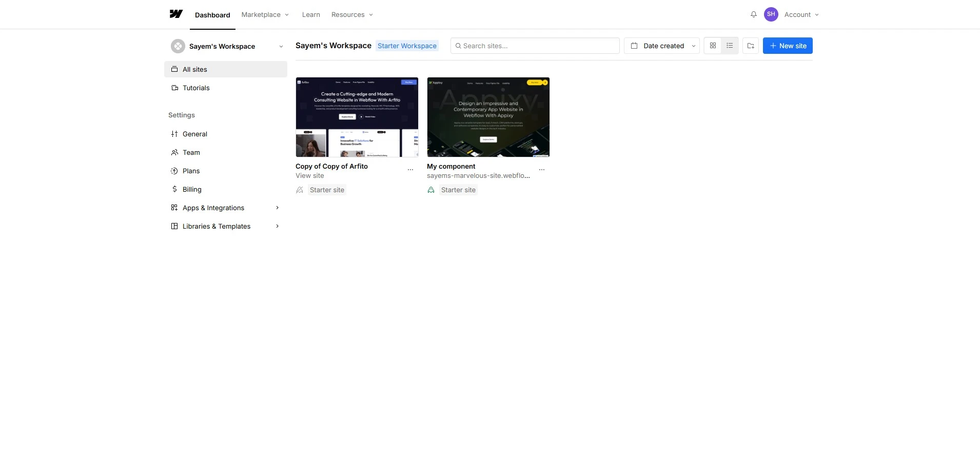Open the Learn page
The height and width of the screenshot is (467, 980).
[x=311, y=15]
